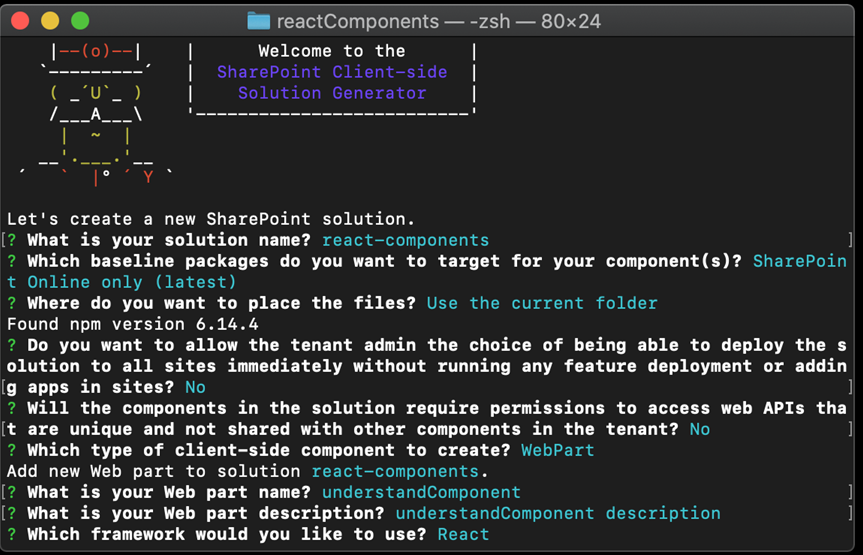Click the blue folder icon in title bar
863x555 pixels.
pos(258,21)
